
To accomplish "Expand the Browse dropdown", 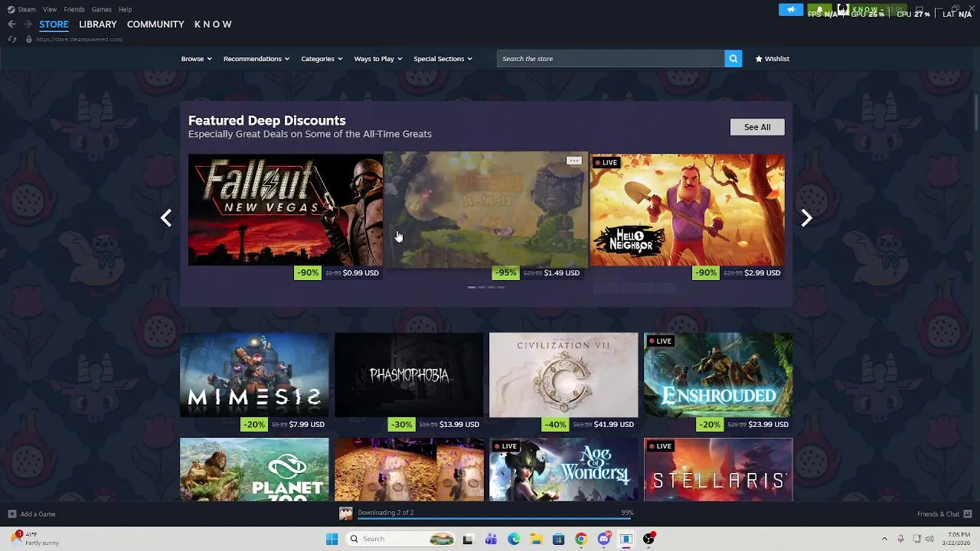I will [x=196, y=59].
